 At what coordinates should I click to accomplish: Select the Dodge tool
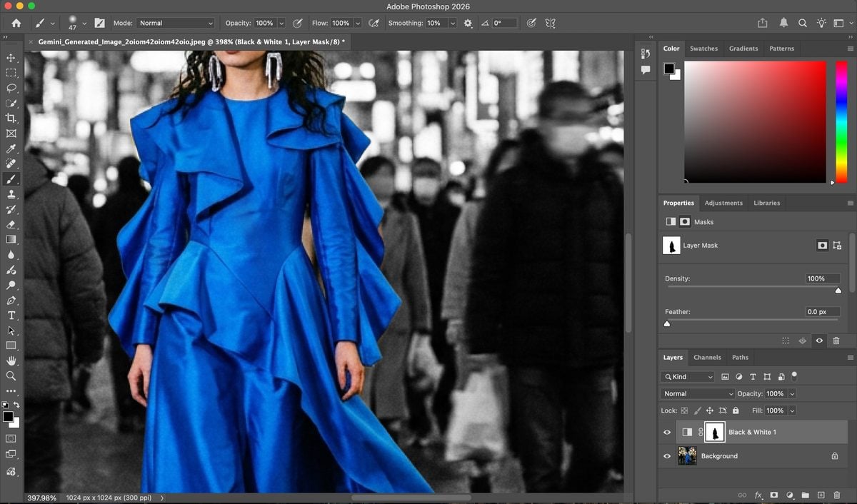point(11,285)
